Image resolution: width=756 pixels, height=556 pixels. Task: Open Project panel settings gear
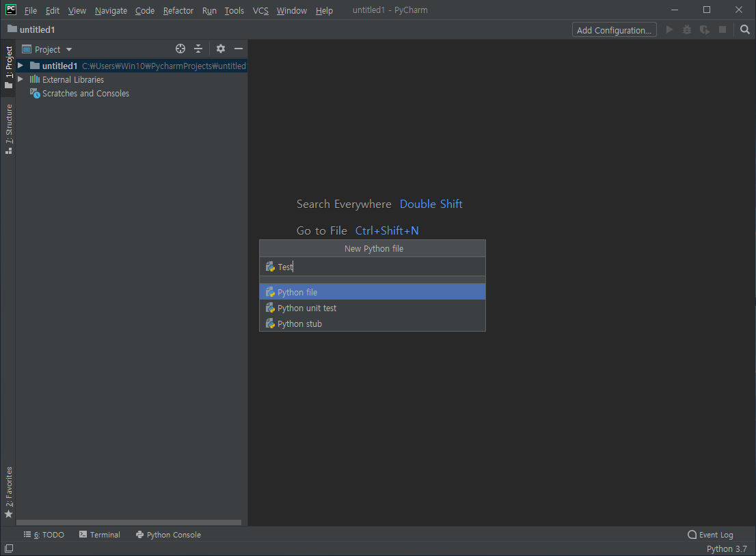221,49
